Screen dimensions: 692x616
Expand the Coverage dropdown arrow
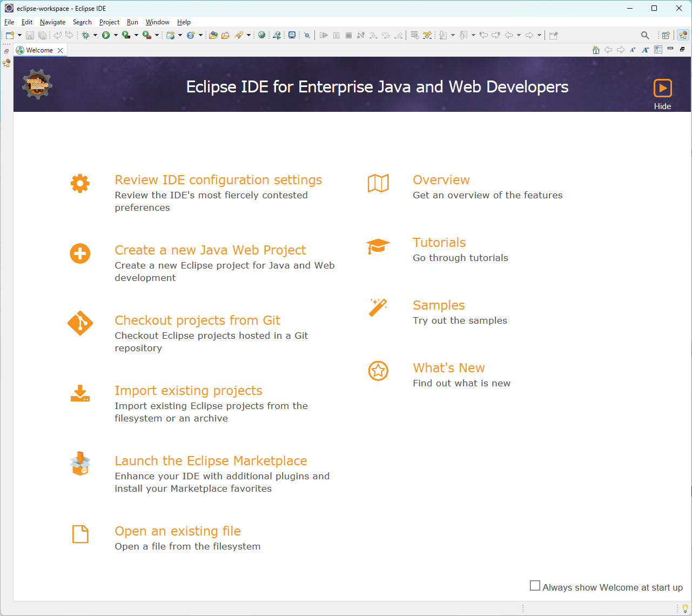pyautogui.click(x=136, y=35)
